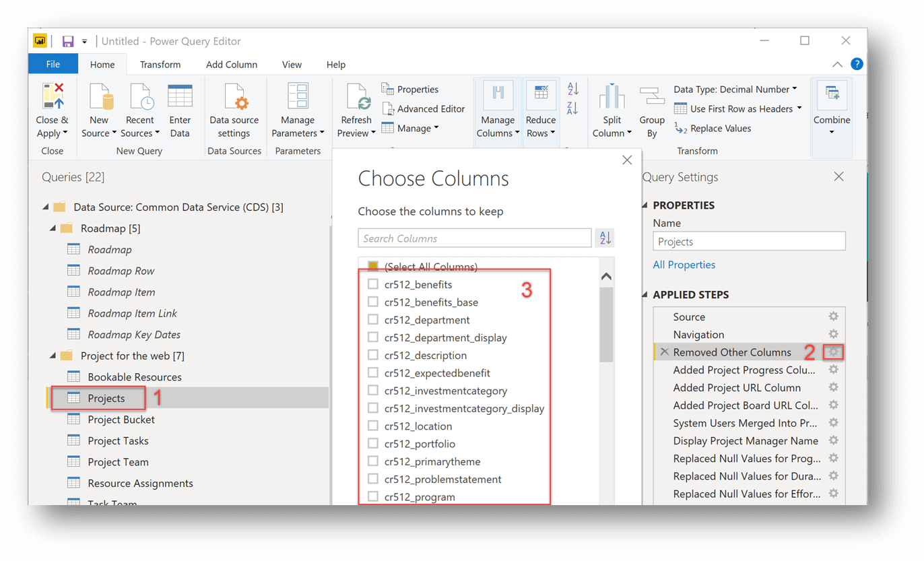
Task: Switch to the Home tab
Action: (102, 65)
